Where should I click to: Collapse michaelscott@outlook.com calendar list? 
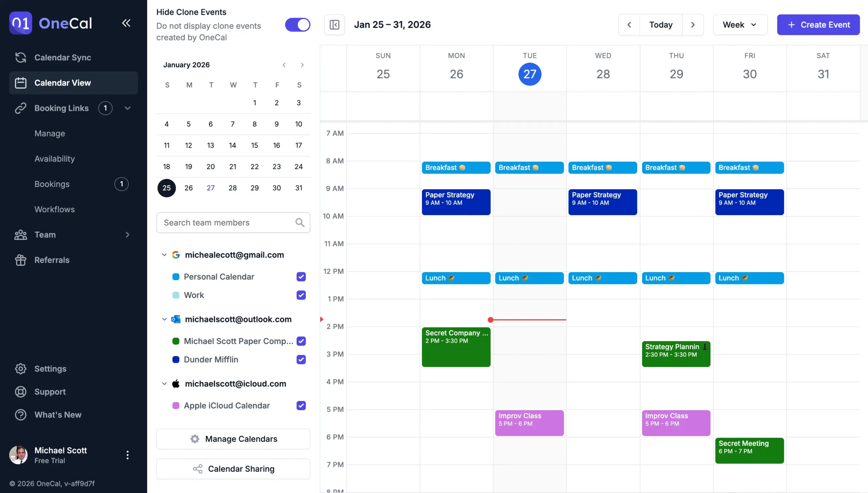(164, 319)
